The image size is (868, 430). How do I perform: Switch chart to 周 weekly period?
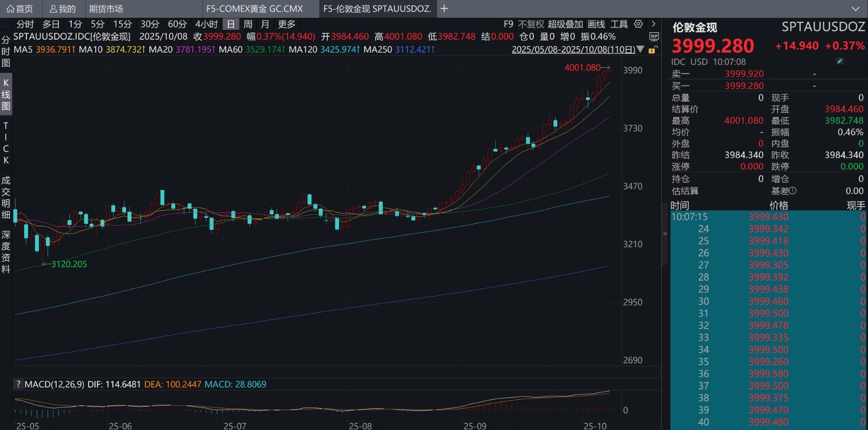click(248, 24)
